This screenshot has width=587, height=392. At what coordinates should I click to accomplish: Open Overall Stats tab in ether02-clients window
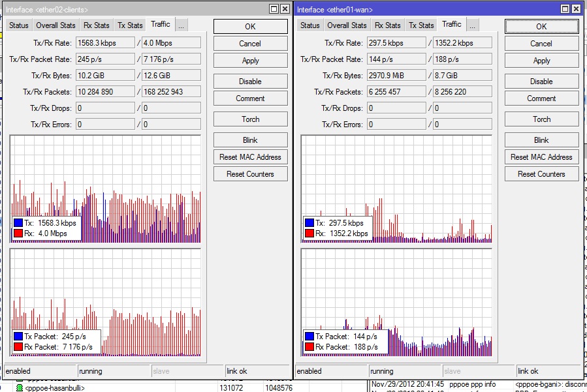point(56,25)
